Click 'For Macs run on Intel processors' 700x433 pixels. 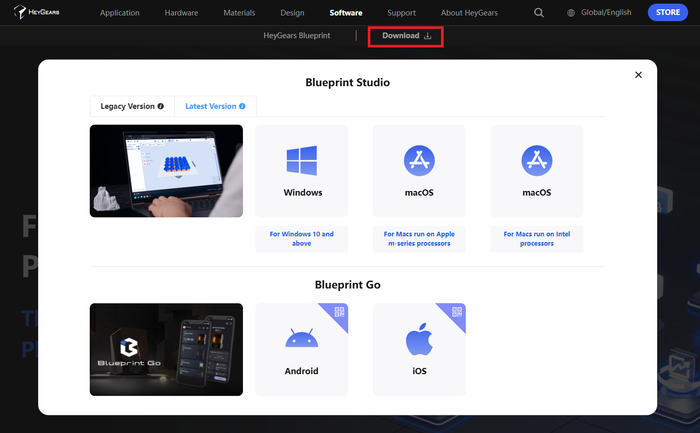point(537,239)
